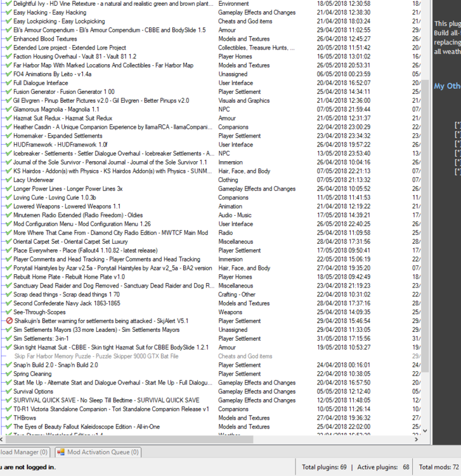Image resolution: width=461 pixels, height=476 pixels.
Task: Click green checkmark beside Easy Hacking mod
Action: click(x=9, y=13)
